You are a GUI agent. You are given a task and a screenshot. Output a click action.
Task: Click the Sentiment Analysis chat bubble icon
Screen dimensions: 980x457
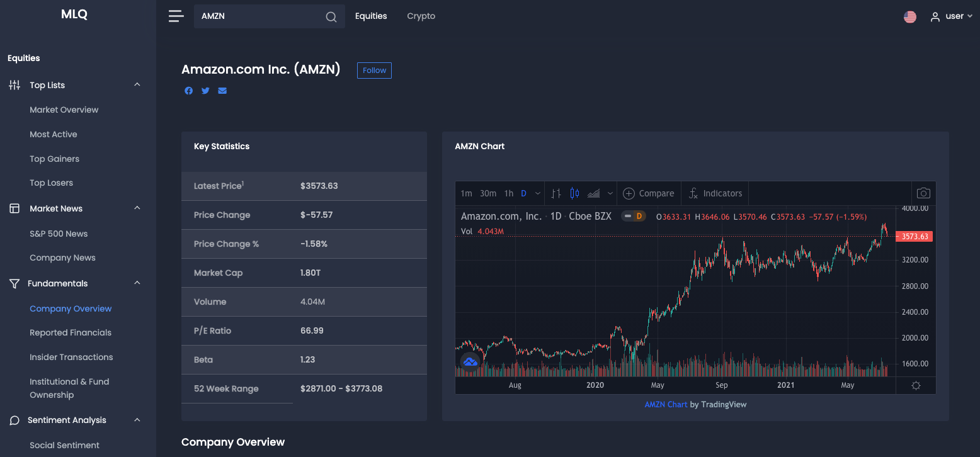click(14, 420)
